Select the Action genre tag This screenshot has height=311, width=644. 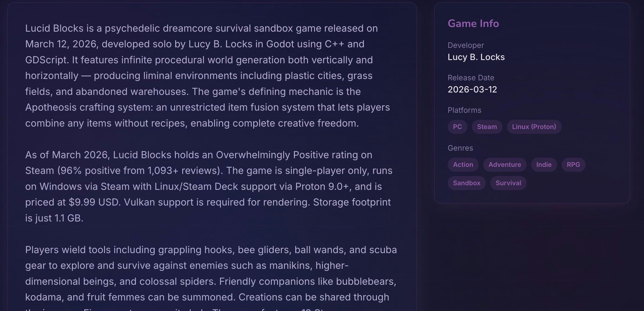(463, 164)
